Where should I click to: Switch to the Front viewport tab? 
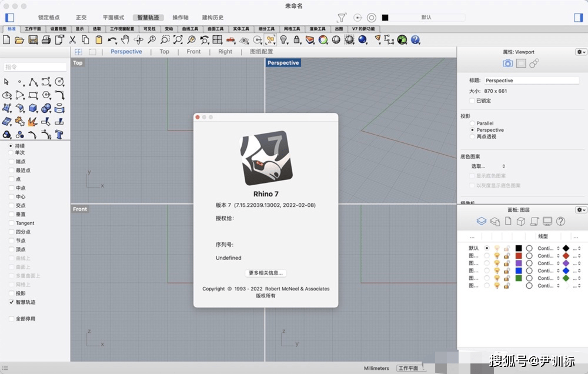pyautogui.click(x=193, y=52)
